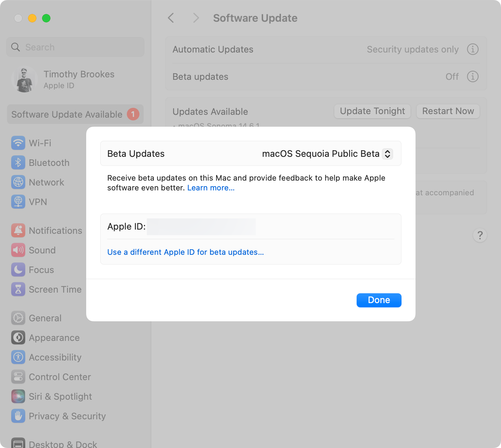The width and height of the screenshot is (501, 448).
Task: Click the 'Off' beta updates value
Action: [x=452, y=76]
